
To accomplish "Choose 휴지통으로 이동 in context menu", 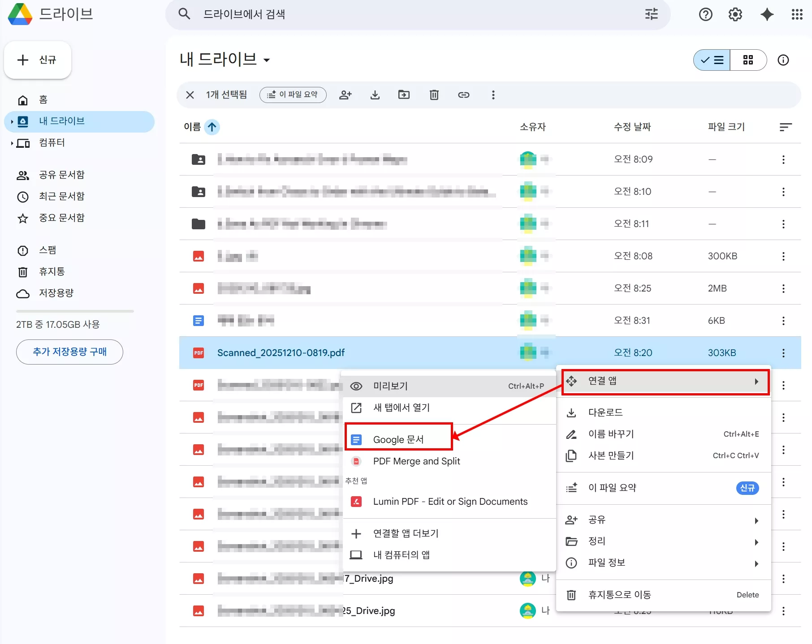I will click(x=620, y=595).
